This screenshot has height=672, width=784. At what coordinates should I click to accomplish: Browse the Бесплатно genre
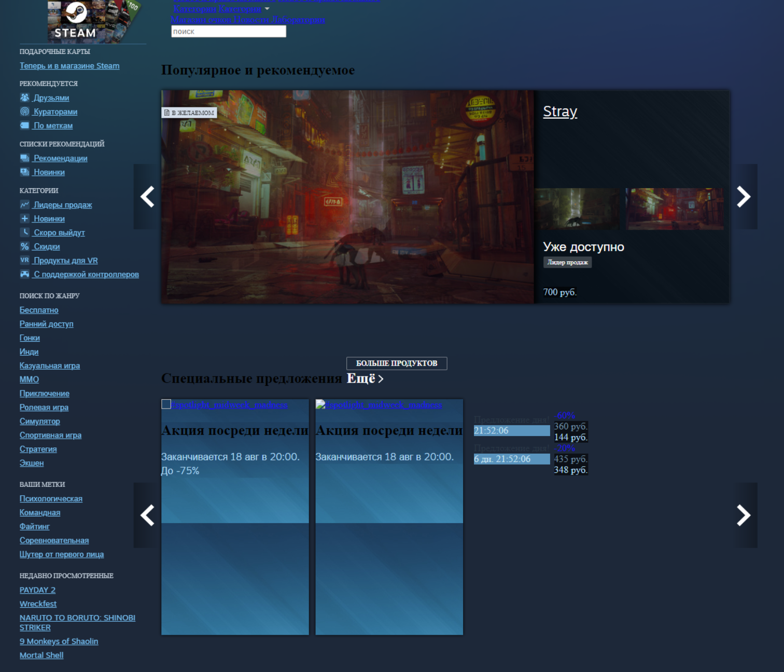point(39,310)
